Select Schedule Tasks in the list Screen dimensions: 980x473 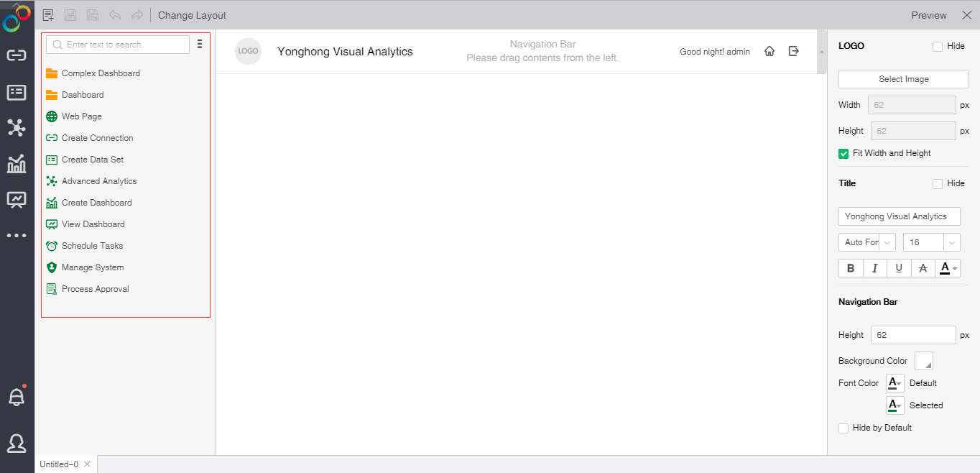[92, 246]
